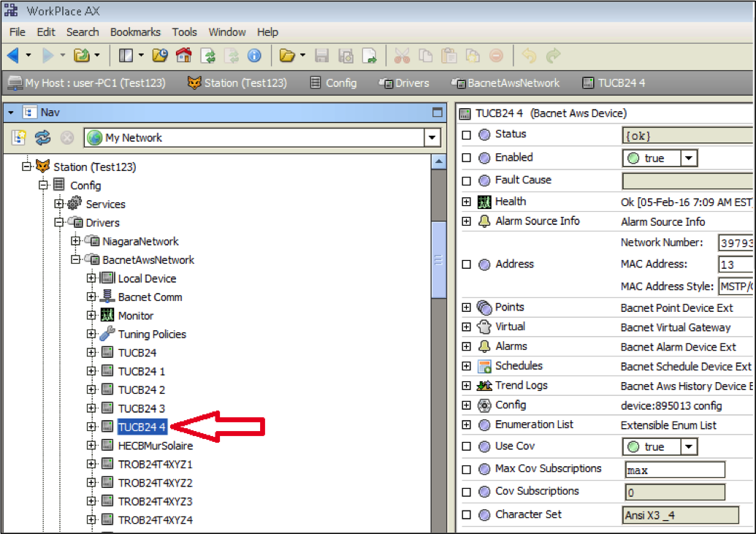Click the Max Cov Subscriptions field
This screenshot has height=534, width=756.
tap(674, 470)
